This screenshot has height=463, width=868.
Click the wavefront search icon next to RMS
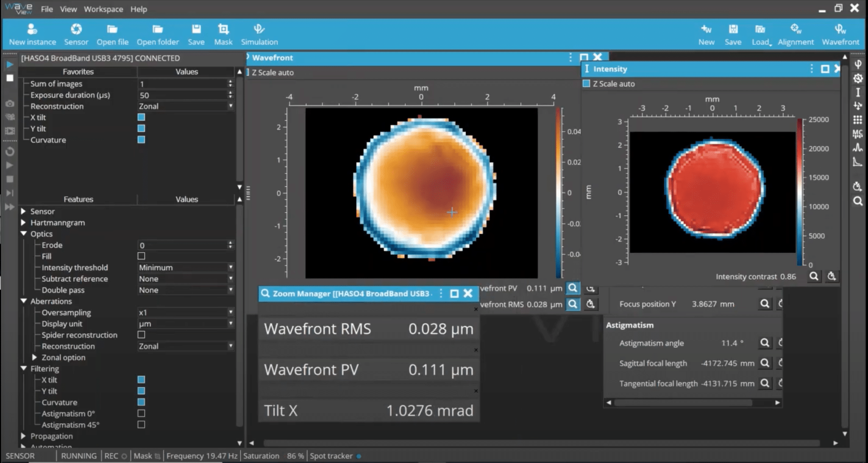coord(572,304)
